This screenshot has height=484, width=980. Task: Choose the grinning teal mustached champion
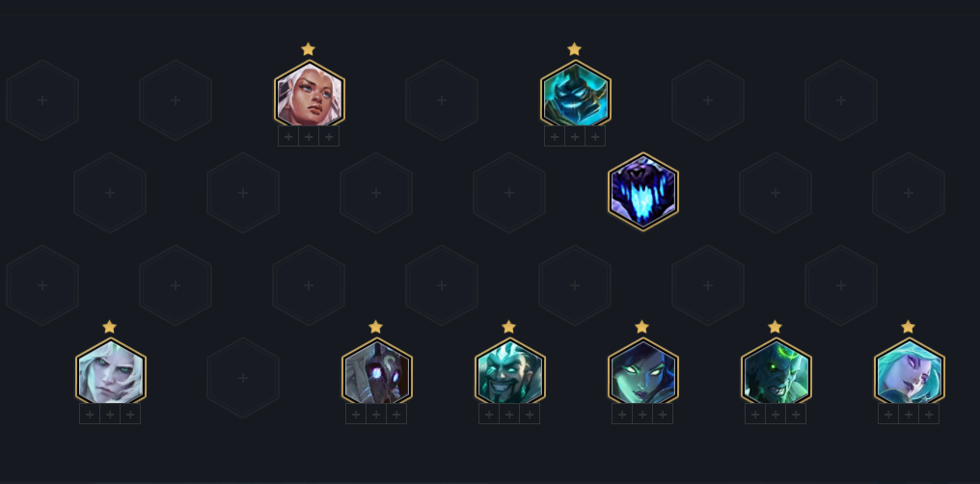point(510,373)
